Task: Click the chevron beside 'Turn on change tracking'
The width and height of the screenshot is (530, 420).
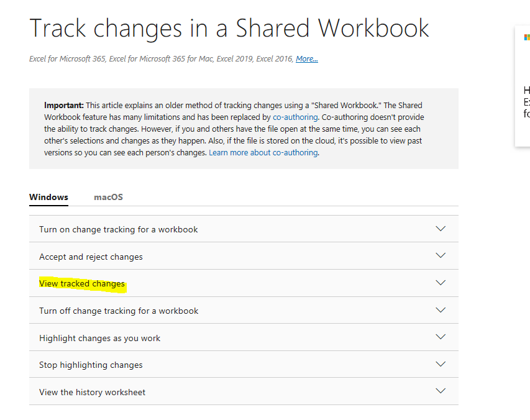Action: pos(441,229)
